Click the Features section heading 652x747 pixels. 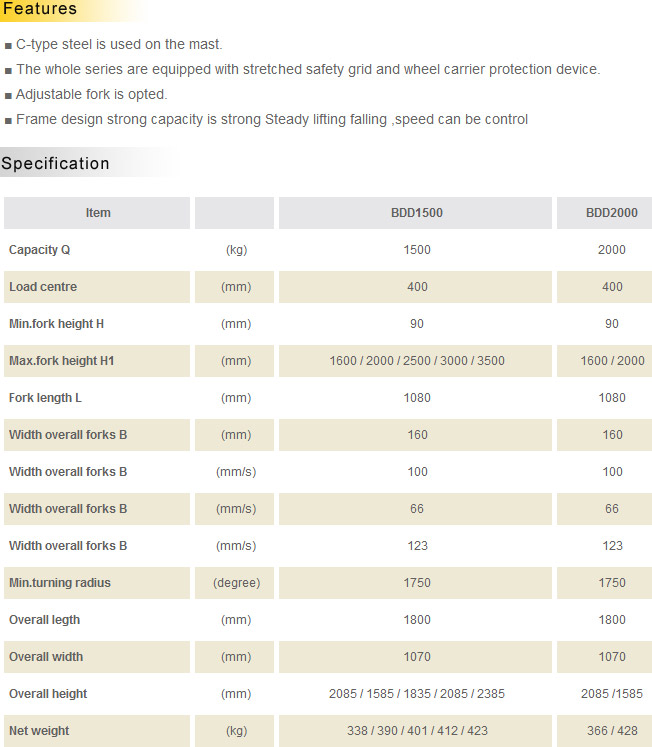[x=40, y=10]
